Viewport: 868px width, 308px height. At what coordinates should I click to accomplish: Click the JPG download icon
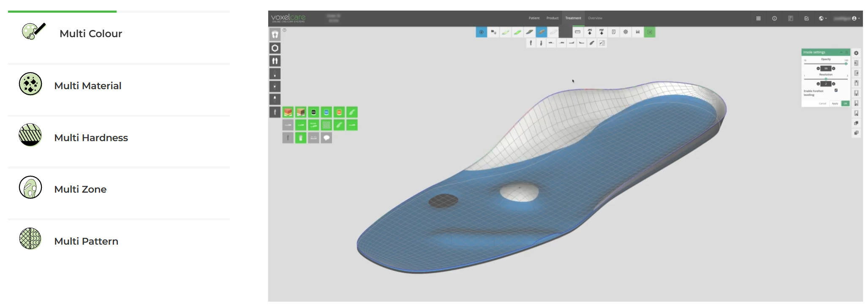coord(590,32)
